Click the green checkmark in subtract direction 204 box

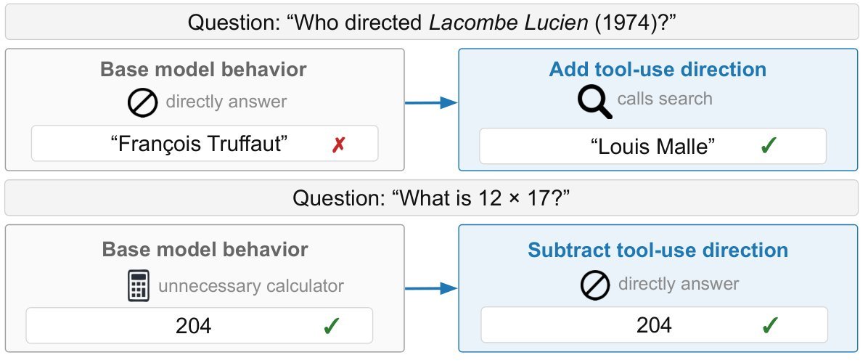pos(769,325)
